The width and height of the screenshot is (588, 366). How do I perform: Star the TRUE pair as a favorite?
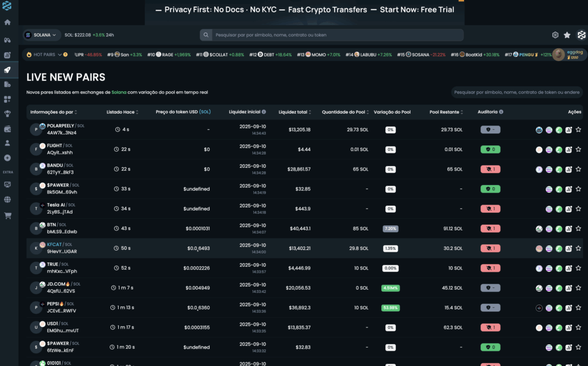577,268
